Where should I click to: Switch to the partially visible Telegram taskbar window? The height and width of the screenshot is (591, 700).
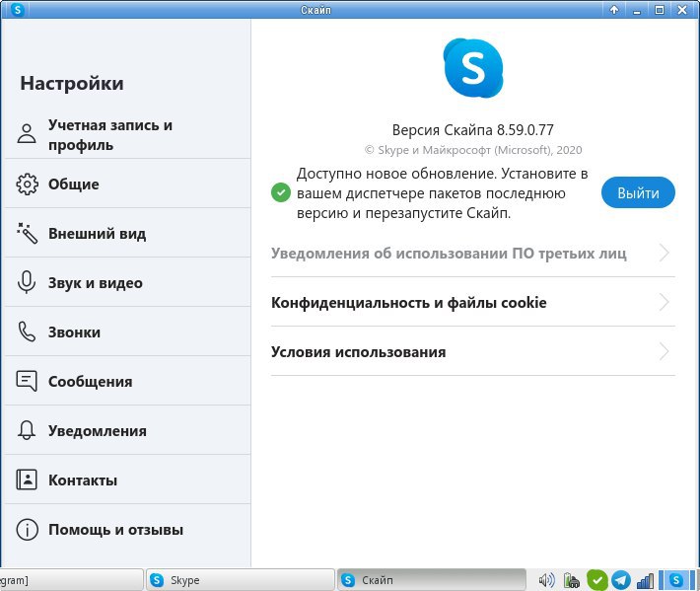coord(71,580)
